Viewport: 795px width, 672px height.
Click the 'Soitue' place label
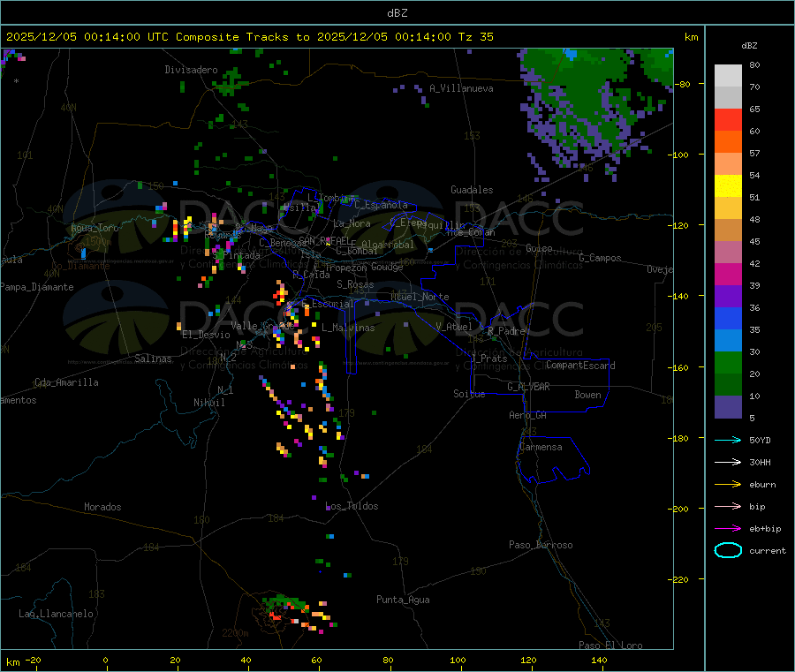(469, 394)
